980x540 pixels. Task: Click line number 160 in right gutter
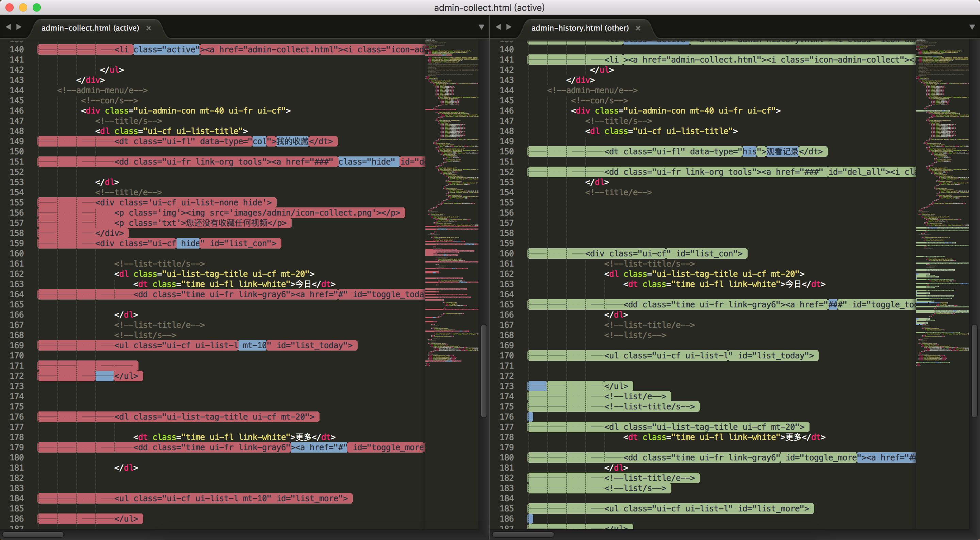[507, 254]
